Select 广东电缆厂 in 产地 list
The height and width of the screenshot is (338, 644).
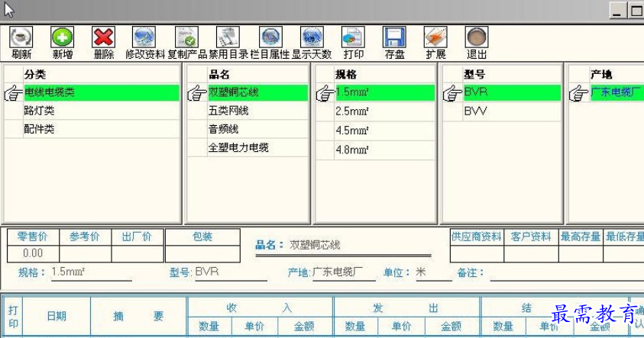point(617,92)
